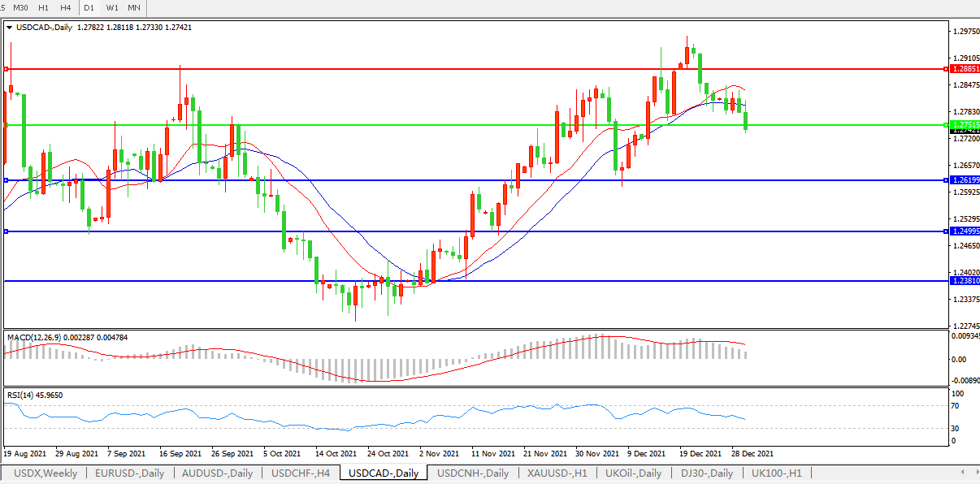Open the USDCNH-,Daily chart tab
The image size is (980, 484).
[473, 473]
